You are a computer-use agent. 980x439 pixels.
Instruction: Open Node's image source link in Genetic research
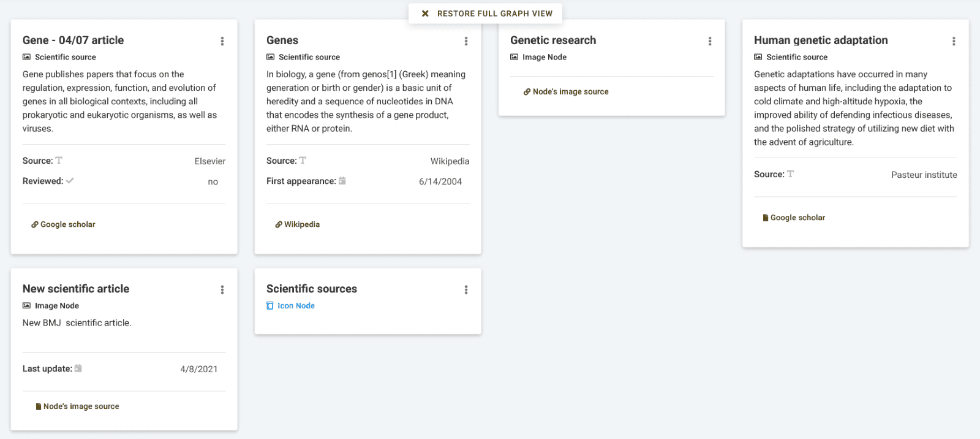click(566, 91)
